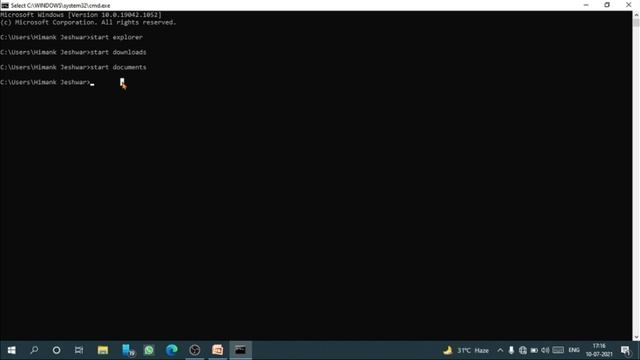Click the microphone tray icon
Screen dimensions: 640x360
pos(511,350)
